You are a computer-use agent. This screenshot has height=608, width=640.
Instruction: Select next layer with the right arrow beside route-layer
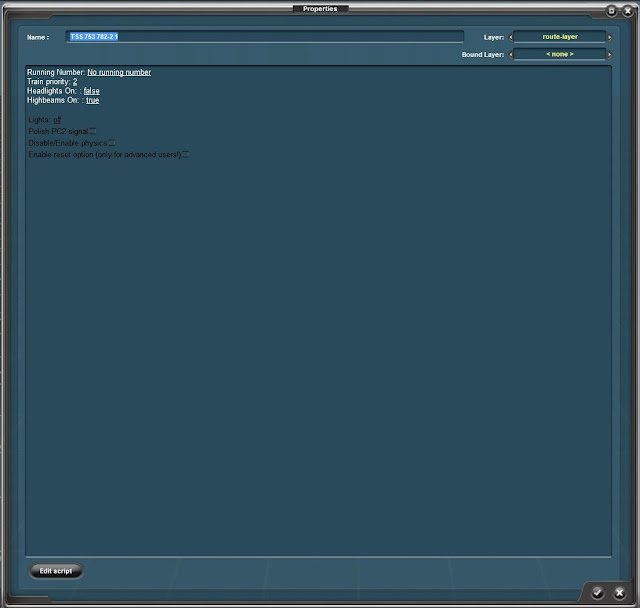pos(609,37)
